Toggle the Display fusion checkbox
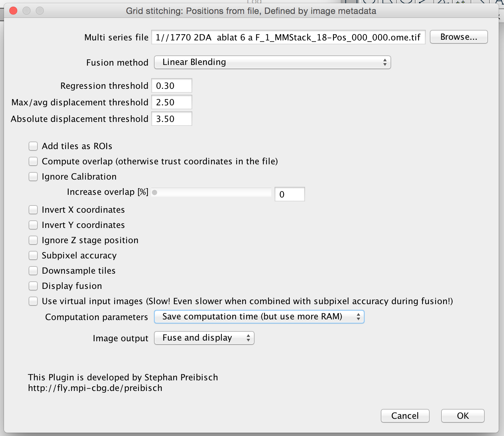 [x=33, y=286]
